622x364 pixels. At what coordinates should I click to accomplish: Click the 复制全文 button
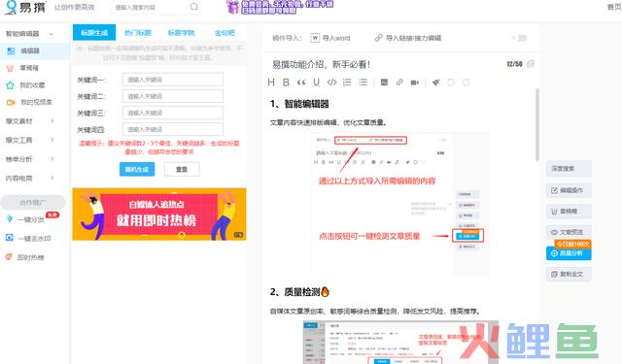click(x=569, y=274)
